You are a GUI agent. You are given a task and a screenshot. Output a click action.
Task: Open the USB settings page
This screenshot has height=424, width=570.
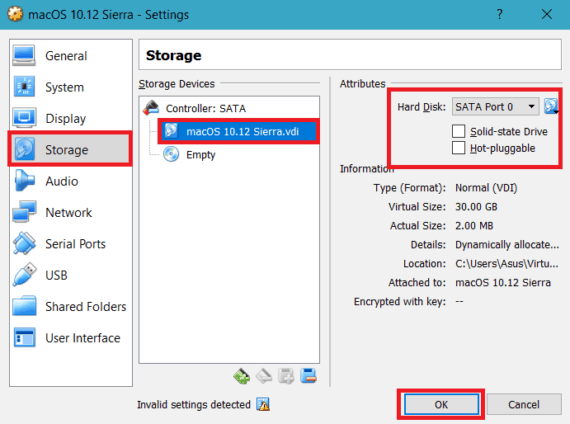tap(56, 275)
